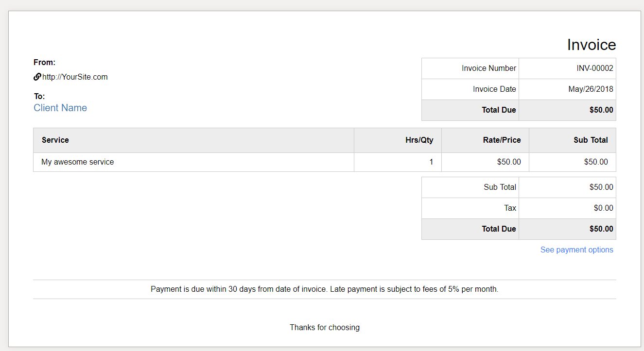Image resolution: width=644 pixels, height=351 pixels.
Task: Click the Service column header
Action: (x=55, y=140)
